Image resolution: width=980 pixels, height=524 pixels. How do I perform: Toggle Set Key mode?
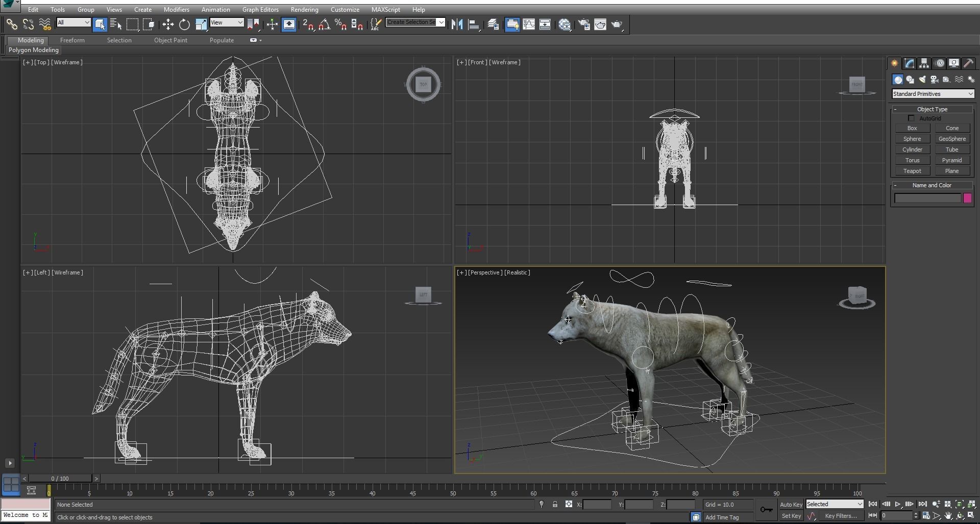pos(791,516)
